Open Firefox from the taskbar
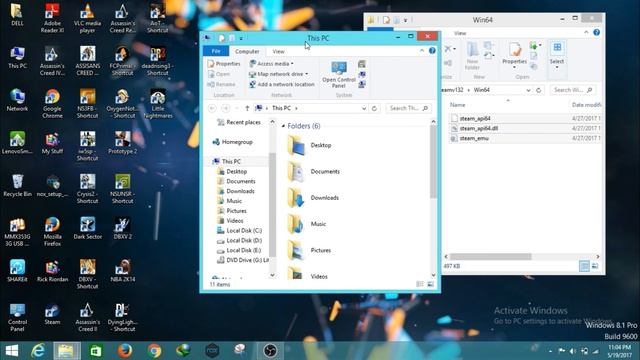This screenshot has width=640, height=360. pos(125,351)
